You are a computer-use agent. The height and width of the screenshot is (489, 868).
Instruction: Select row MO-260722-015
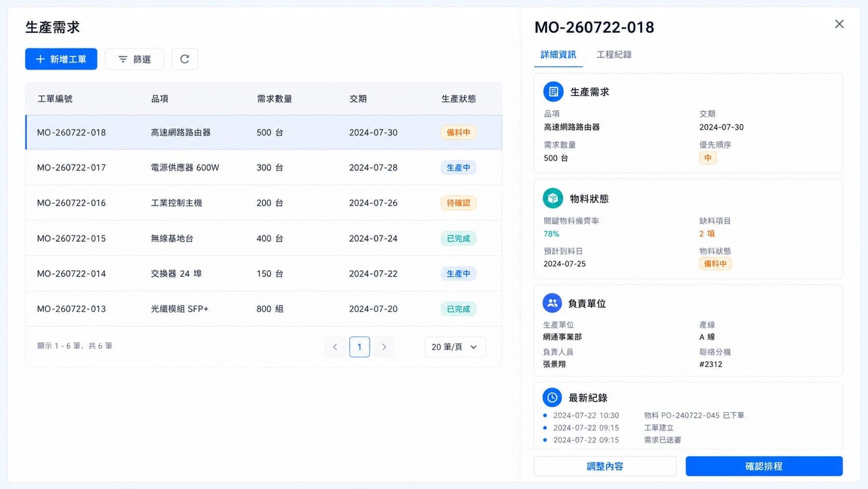tap(264, 239)
